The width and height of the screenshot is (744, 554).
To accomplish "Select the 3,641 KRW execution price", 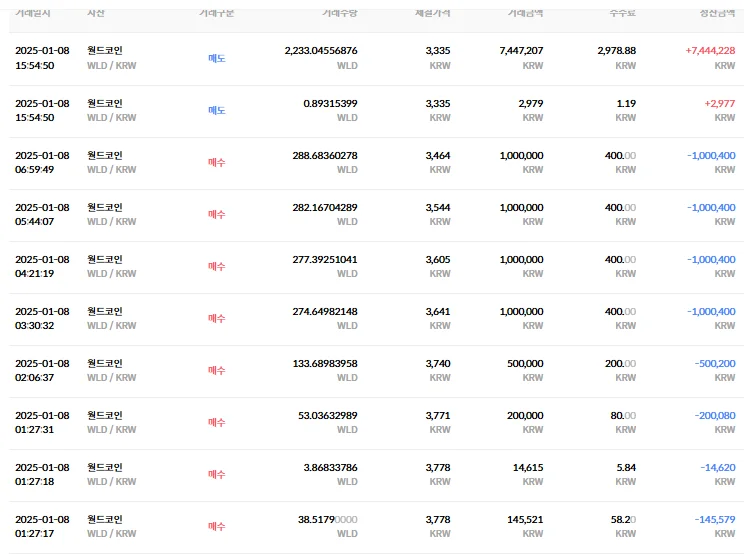I will (x=437, y=311).
